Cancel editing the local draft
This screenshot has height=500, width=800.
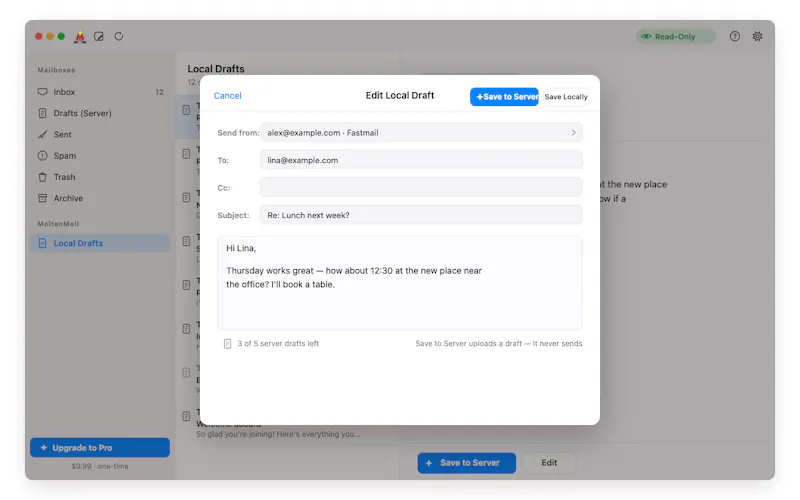pos(227,95)
